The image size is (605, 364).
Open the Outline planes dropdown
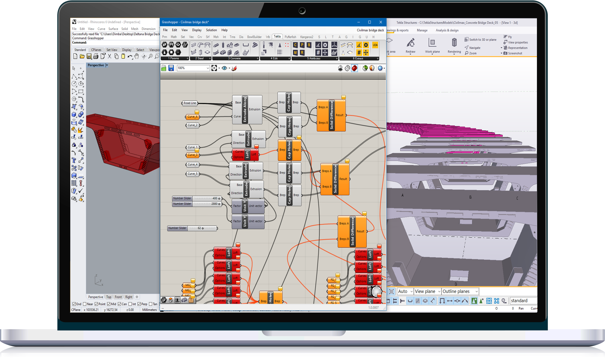(476, 292)
